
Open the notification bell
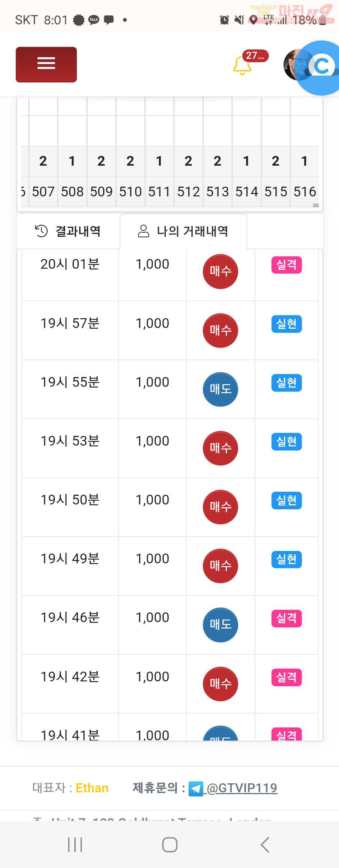[x=242, y=65]
